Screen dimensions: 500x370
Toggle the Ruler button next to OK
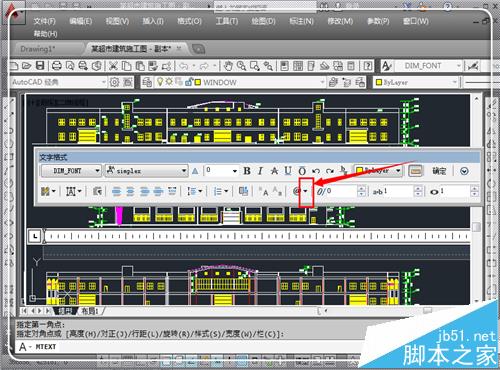(415, 171)
